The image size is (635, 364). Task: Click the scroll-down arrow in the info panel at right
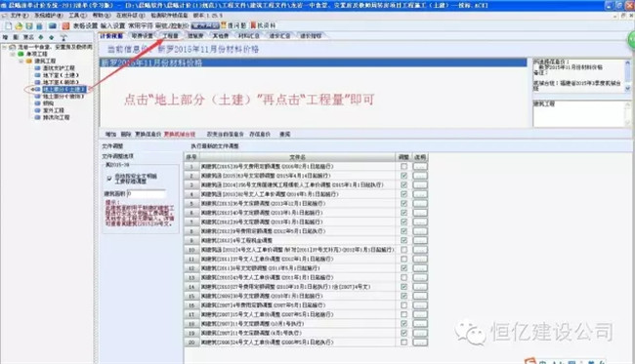click(x=628, y=88)
